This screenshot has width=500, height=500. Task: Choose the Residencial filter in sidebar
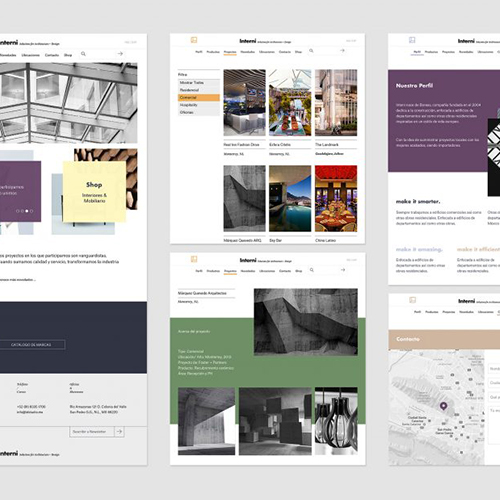point(199,90)
